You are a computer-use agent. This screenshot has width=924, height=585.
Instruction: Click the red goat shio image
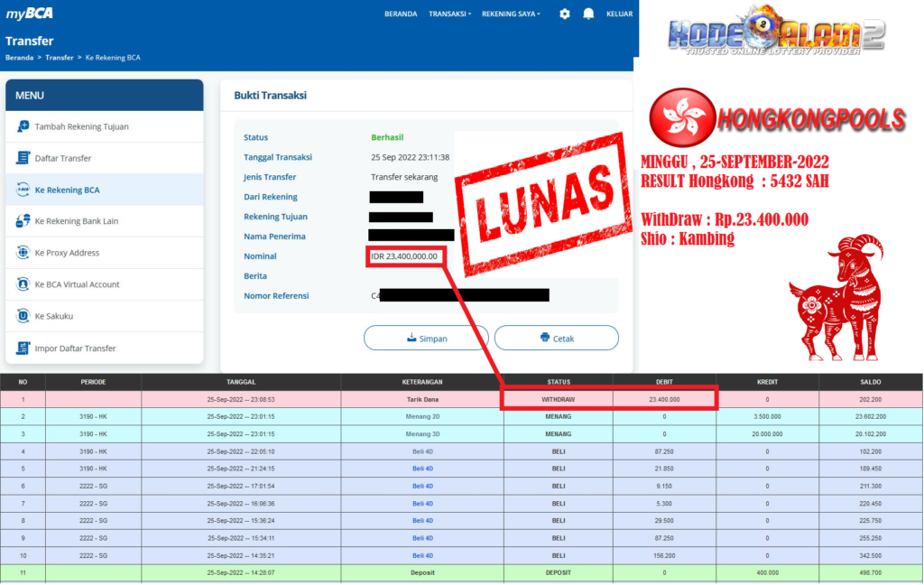838,297
